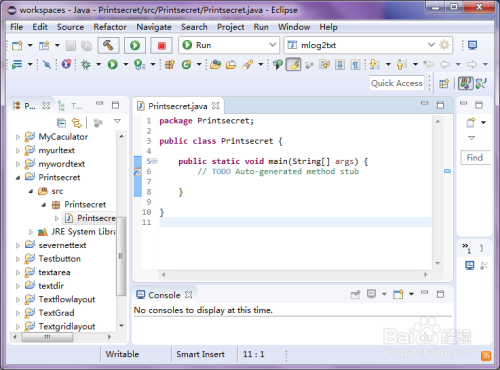
Task: Click the Open Perspective icon
Action: [x=444, y=83]
